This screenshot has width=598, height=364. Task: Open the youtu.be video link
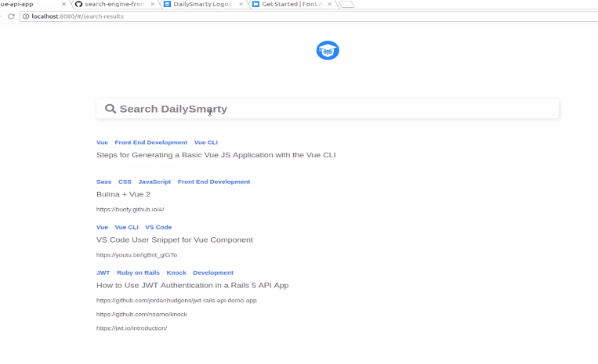(x=136, y=255)
